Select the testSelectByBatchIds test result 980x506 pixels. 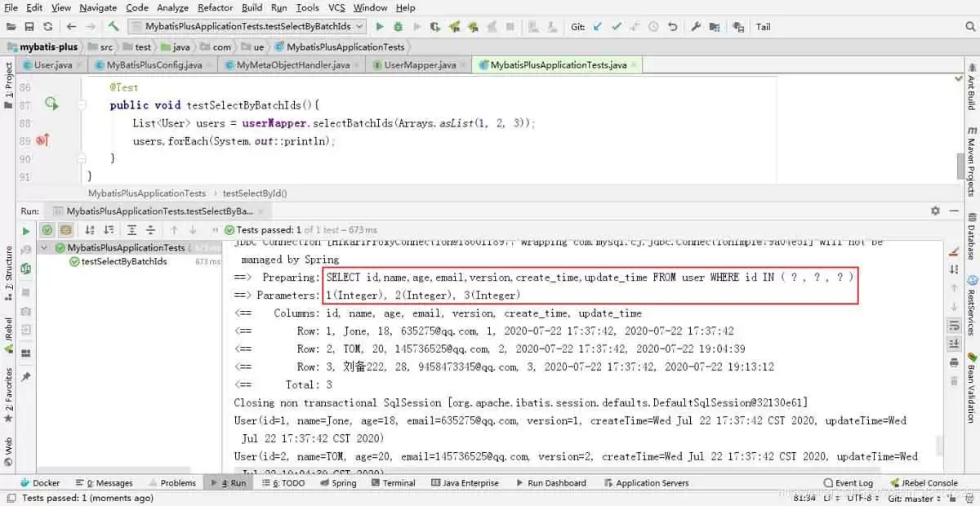coord(123,261)
